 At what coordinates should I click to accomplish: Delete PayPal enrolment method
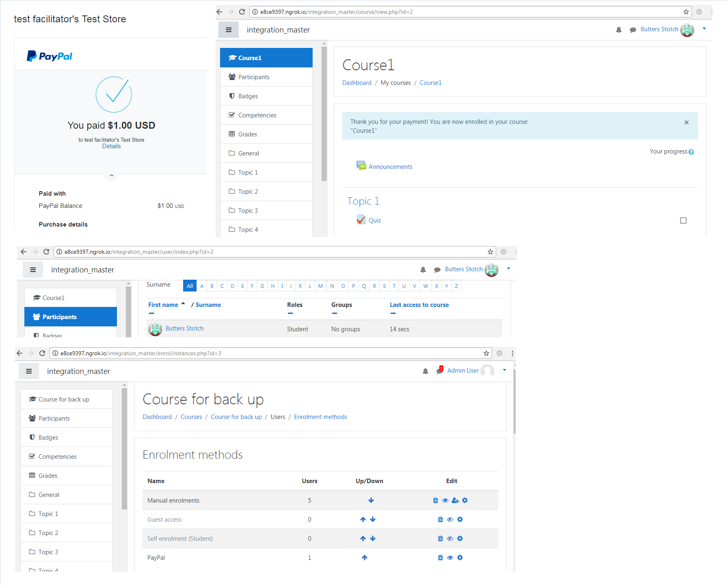coord(441,557)
